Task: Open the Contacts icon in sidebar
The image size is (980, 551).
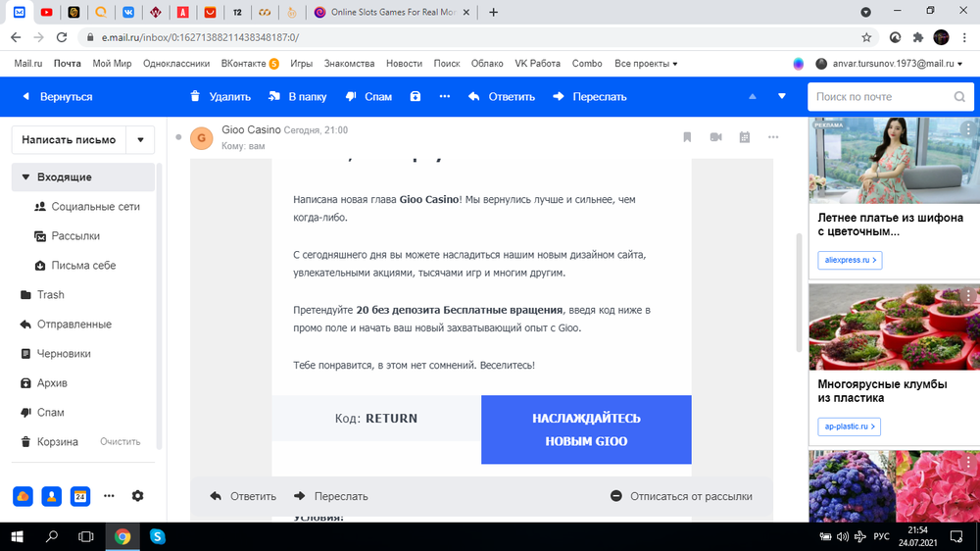Action: pyautogui.click(x=51, y=496)
